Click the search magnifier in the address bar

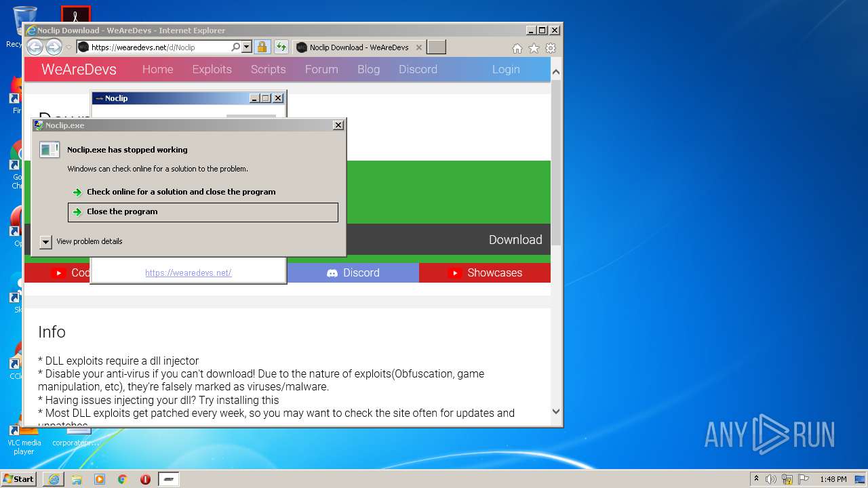click(x=235, y=47)
